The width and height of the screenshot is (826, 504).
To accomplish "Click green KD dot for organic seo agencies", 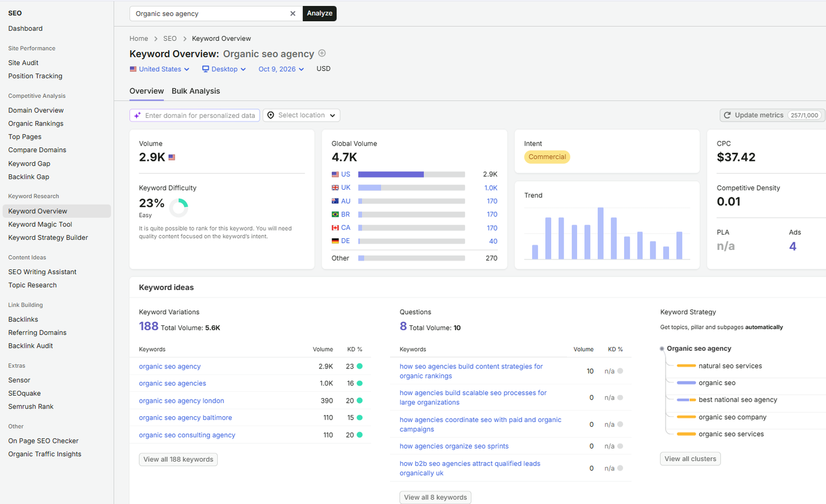I will (x=359, y=383).
